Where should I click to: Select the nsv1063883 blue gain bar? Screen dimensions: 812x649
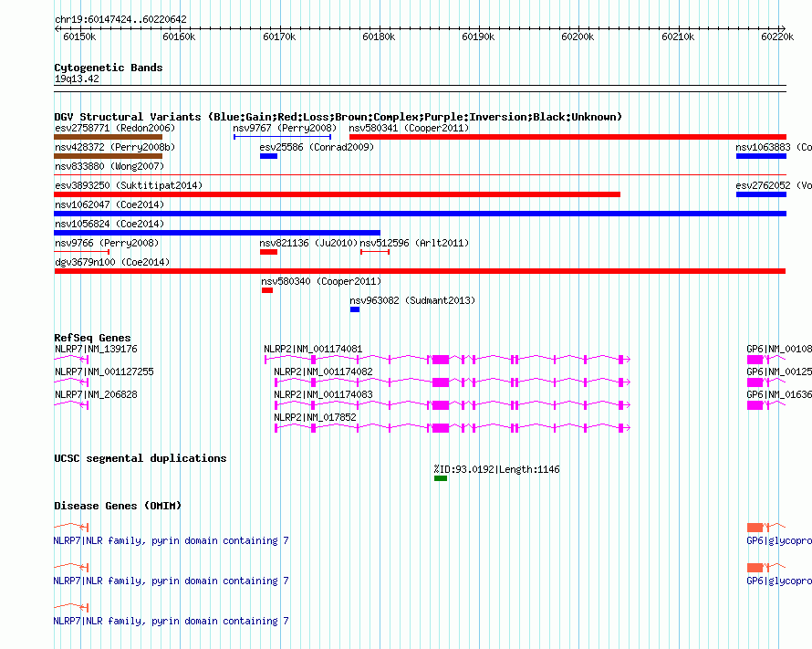(x=761, y=156)
